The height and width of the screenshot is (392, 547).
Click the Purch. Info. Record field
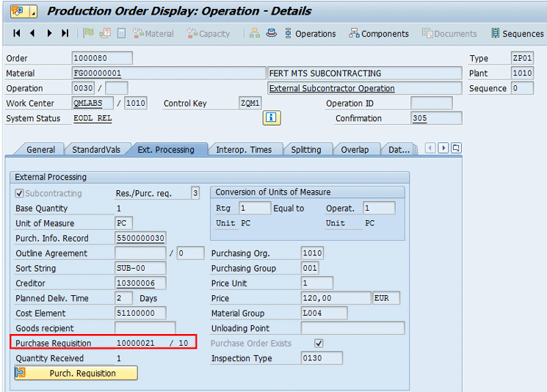140,239
